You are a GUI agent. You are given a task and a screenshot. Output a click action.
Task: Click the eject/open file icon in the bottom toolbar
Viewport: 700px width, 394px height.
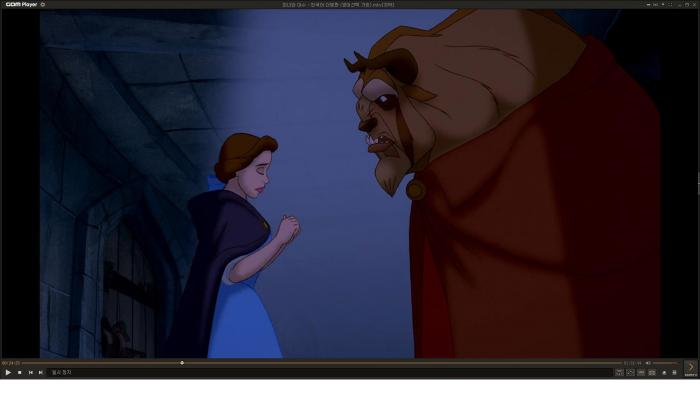point(664,372)
